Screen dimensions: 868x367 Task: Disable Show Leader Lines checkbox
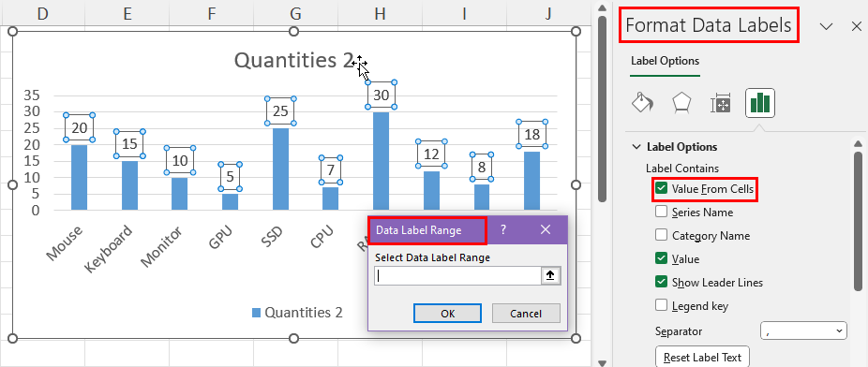tap(662, 282)
